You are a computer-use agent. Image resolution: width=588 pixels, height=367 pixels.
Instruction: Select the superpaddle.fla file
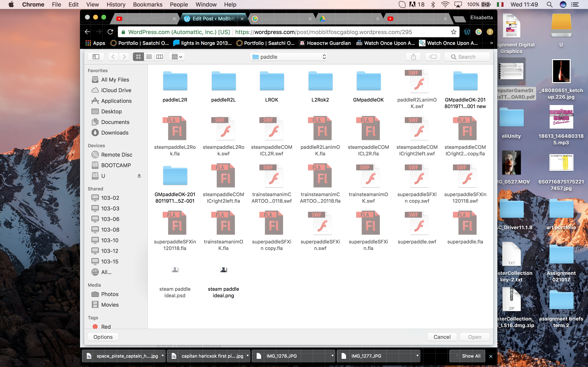point(465,223)
